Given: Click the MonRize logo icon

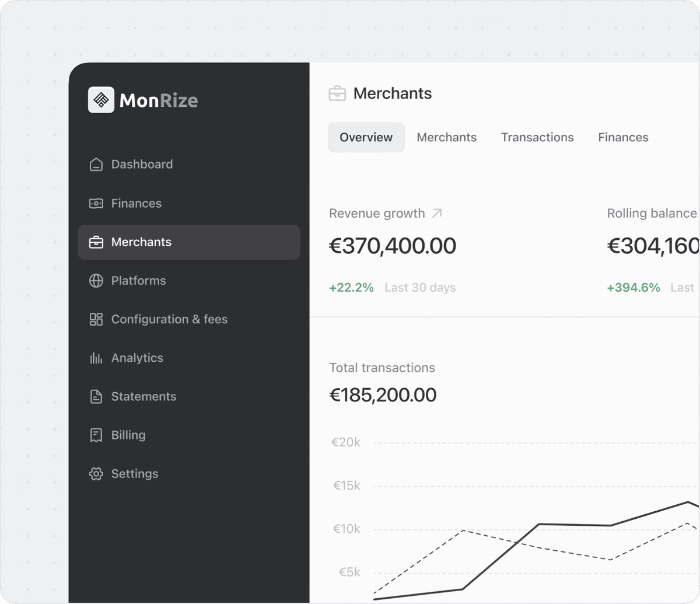Looking at the screenshot, I should [x=101, y=100].
